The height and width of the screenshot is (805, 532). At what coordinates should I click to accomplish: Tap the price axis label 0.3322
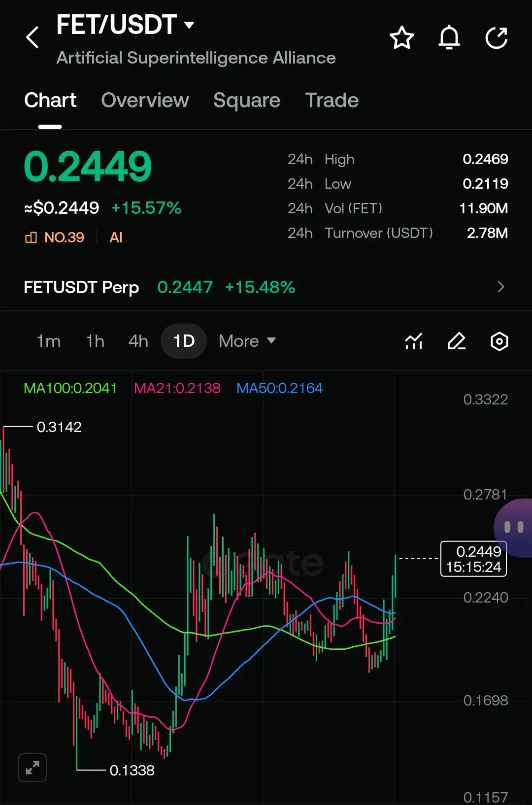pos(486,400)
